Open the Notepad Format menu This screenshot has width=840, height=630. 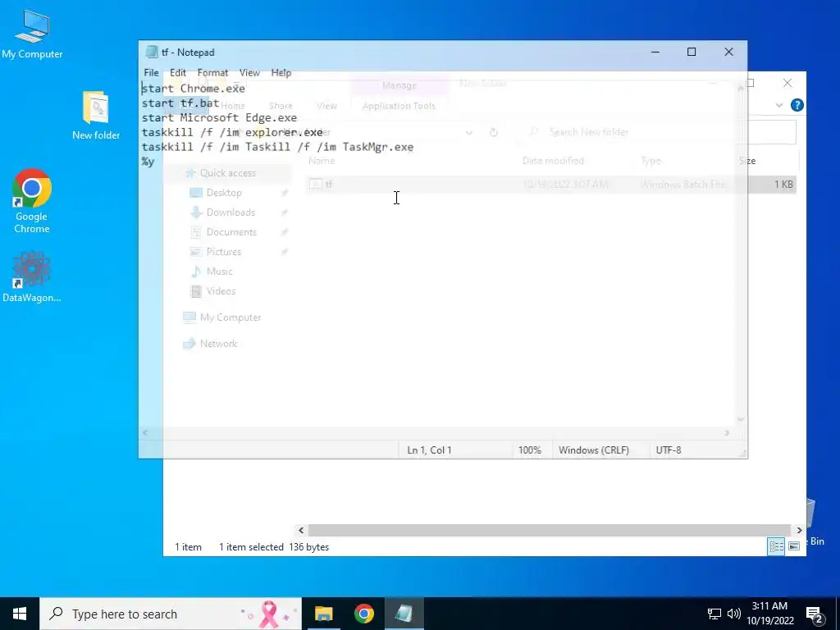point(212,72)
